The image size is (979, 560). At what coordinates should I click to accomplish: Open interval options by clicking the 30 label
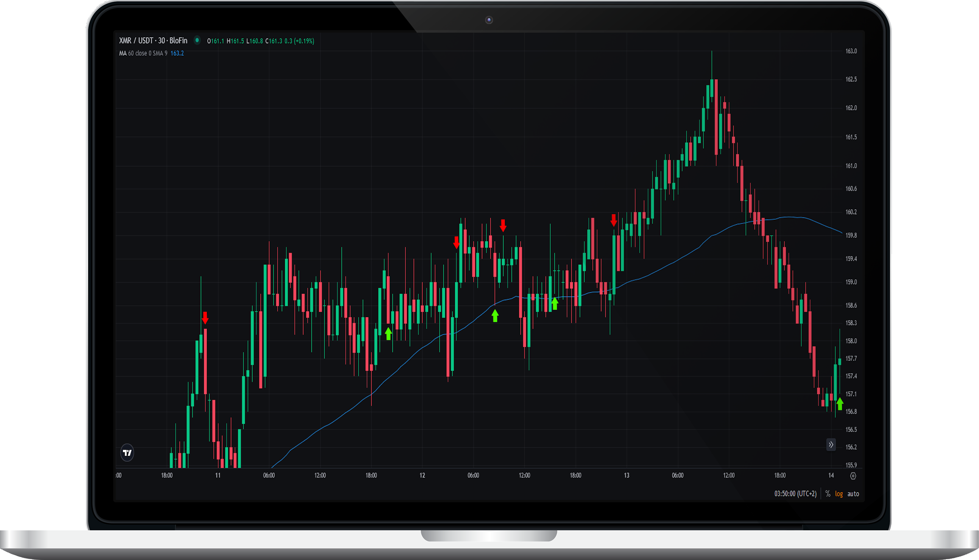tap(160, 40)
